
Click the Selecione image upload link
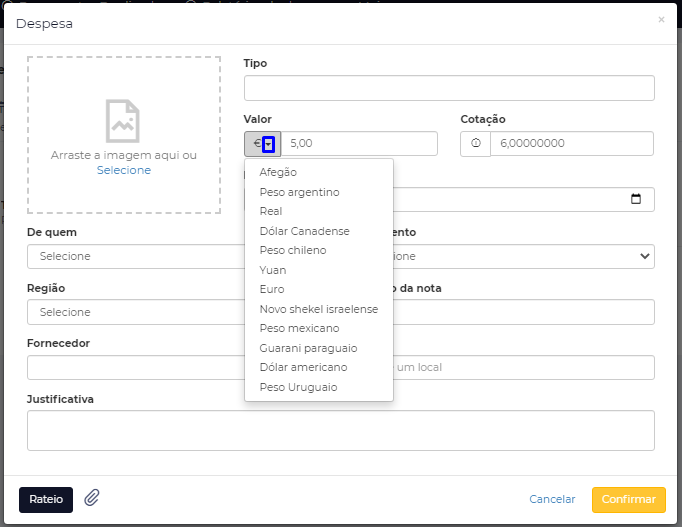click(x=124, y=170)
